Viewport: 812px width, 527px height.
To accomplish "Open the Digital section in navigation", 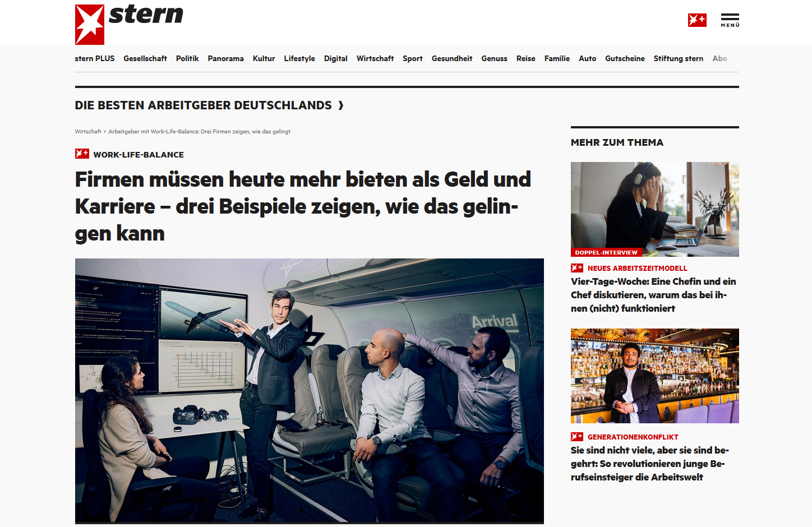I will 335,58.
